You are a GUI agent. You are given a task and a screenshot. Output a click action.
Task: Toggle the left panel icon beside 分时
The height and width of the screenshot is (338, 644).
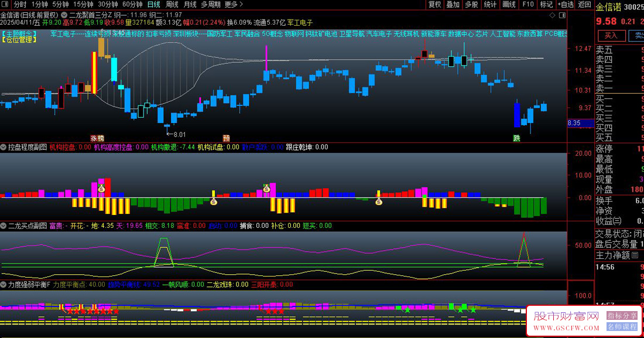(5, 5)
